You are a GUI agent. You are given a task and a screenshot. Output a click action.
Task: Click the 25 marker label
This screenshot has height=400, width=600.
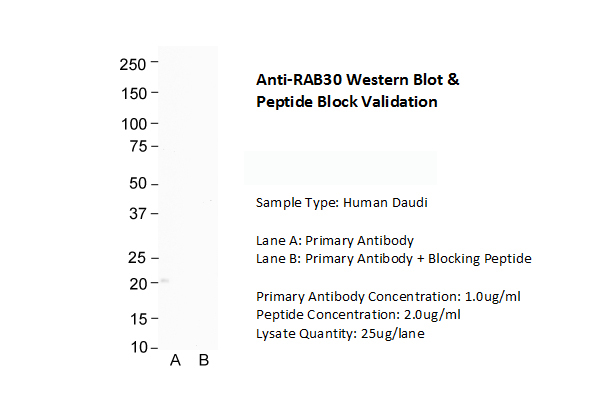point(137,258)
